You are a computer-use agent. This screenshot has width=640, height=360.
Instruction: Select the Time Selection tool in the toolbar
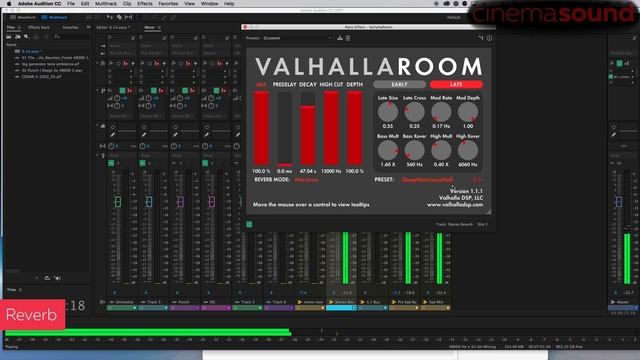[x=129, y=17]
